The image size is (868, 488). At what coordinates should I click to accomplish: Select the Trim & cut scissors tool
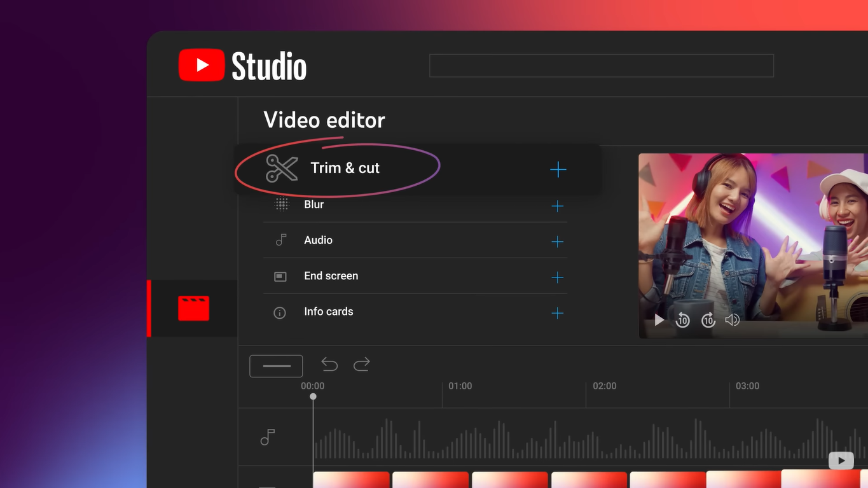282,168
